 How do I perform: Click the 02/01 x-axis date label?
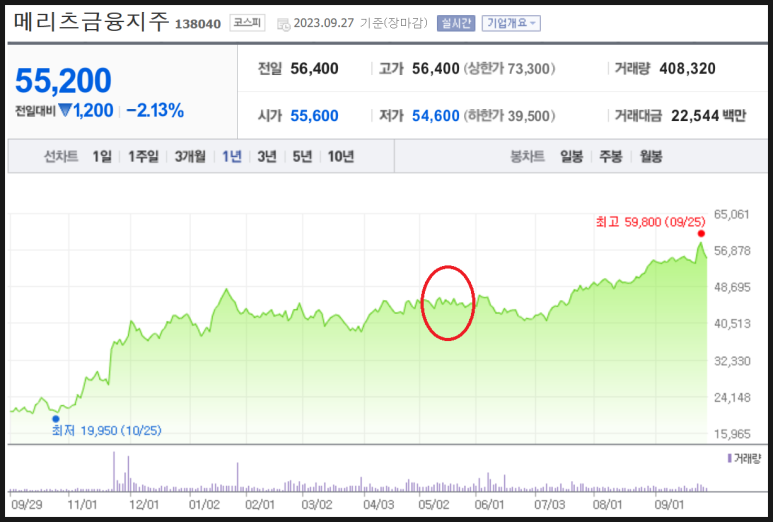click(x=260, y=505)
